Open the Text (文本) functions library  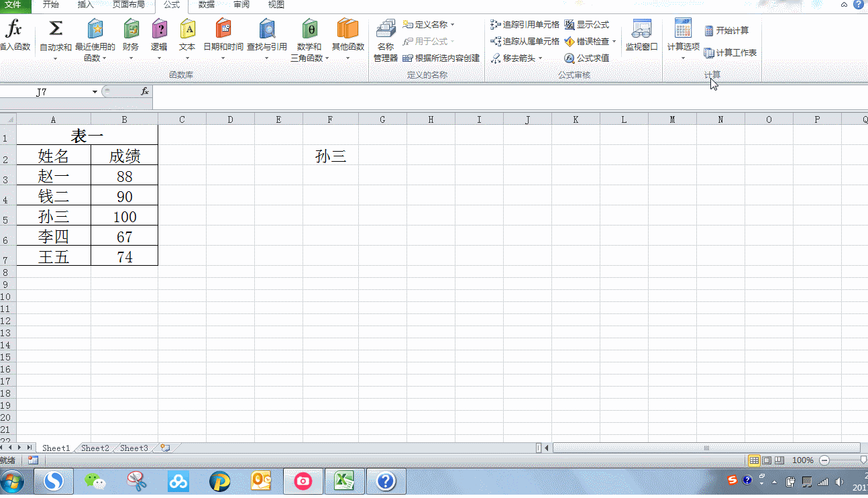(x=187, y=40)
